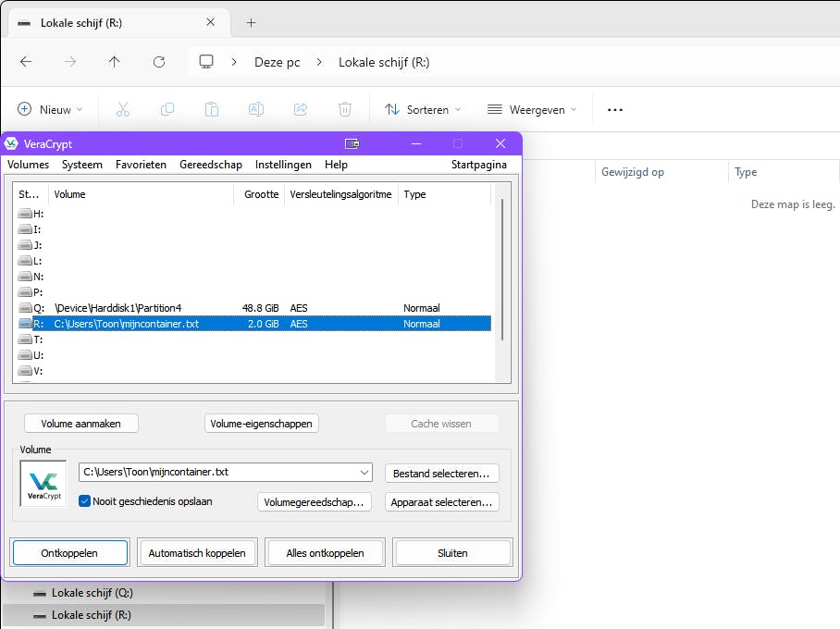Click Alles ontkoppelen button
Screen dimensions: 840x629
click(x=326, y=552)
